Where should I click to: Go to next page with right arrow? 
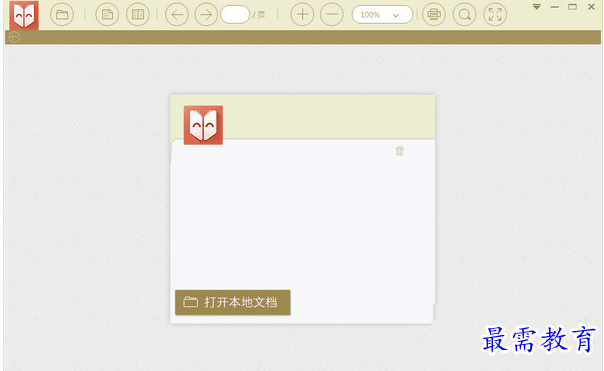[x=206, y=15]
